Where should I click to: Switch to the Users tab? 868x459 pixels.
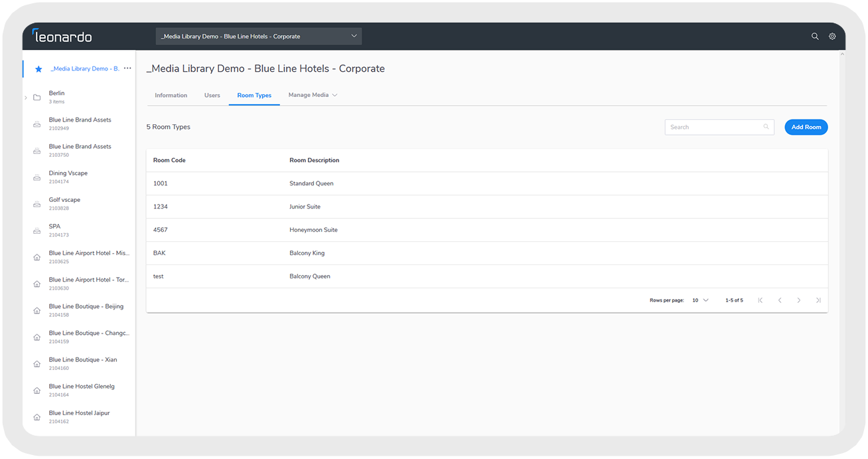pyautogui.click(x=212, y=96)
